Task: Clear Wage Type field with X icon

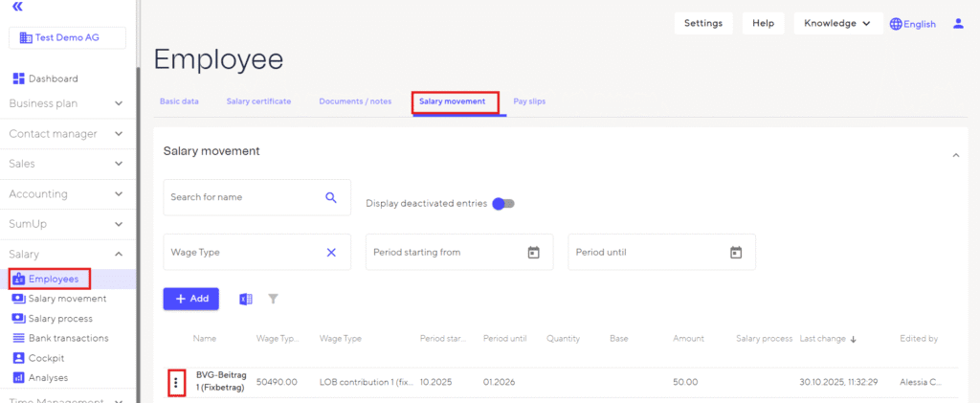Action: pos(331,253)
